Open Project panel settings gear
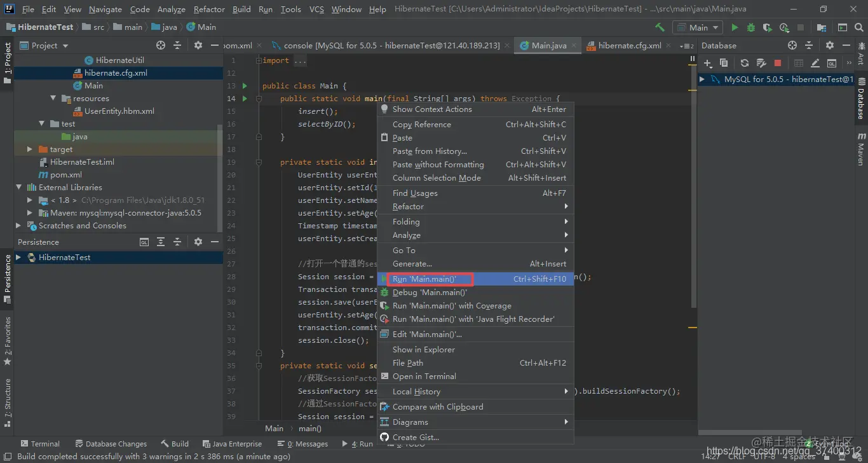Image resolution: width=868 pixels, height=463 pixels. [x=198, y=45]
